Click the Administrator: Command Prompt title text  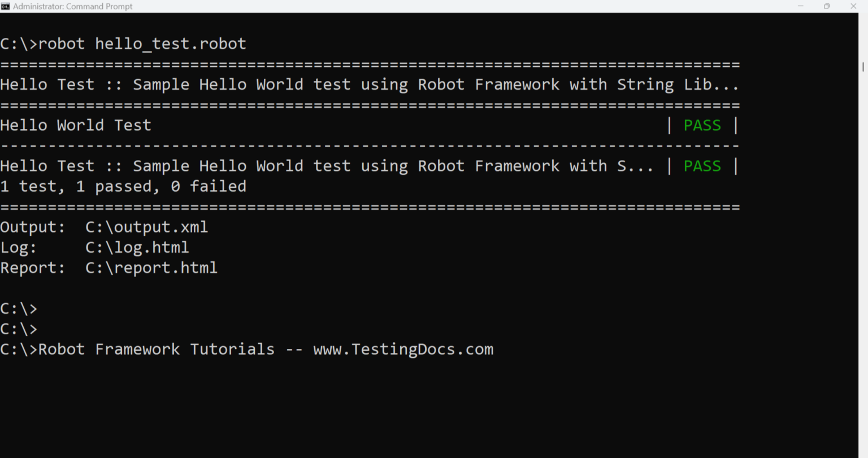(73, 6)
